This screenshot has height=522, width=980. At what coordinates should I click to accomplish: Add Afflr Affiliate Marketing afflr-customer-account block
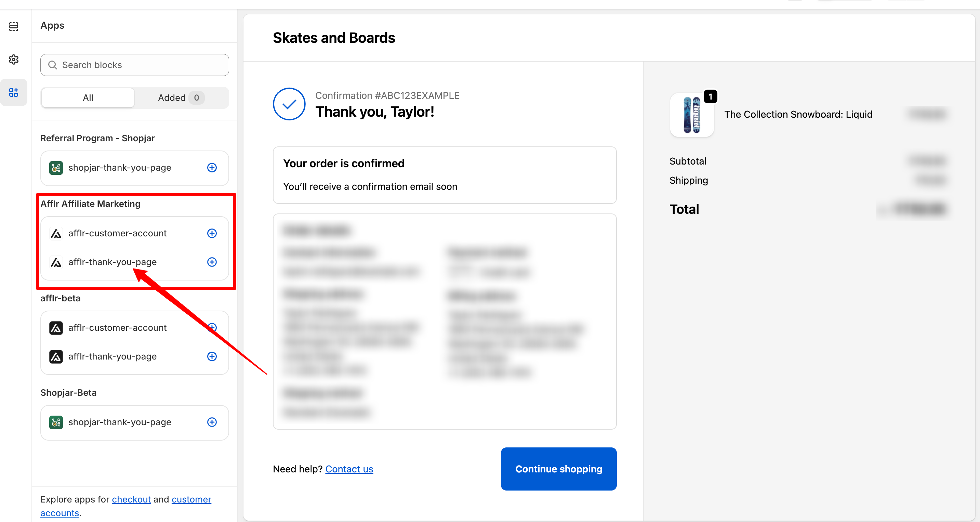pyautogui.click(x=212, y=233)
